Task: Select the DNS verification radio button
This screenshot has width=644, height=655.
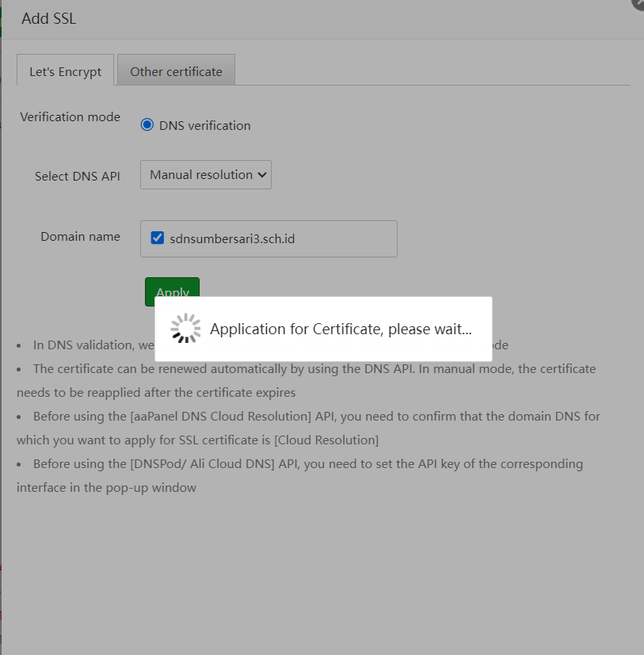Action: click(147, 125)
